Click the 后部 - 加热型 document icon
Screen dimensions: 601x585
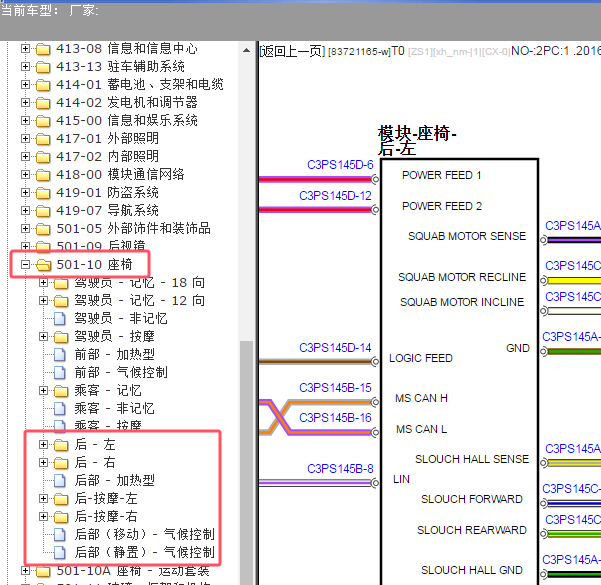coord(60,480)
